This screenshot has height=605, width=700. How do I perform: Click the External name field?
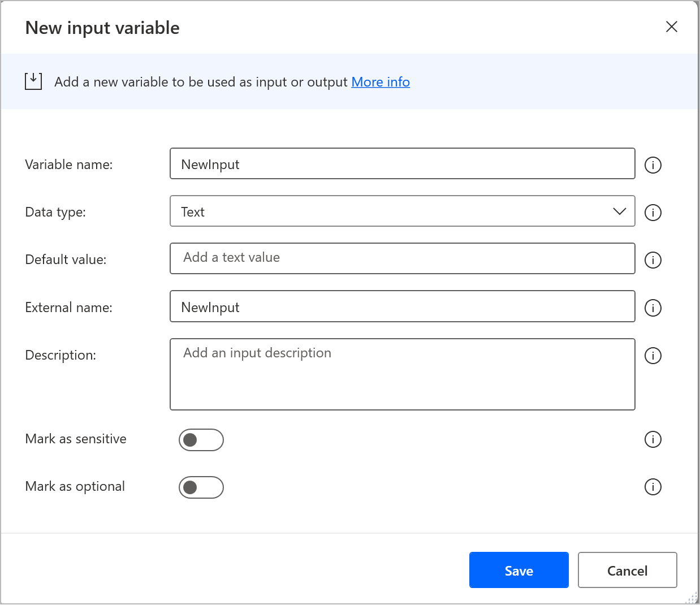pos(401,306)
